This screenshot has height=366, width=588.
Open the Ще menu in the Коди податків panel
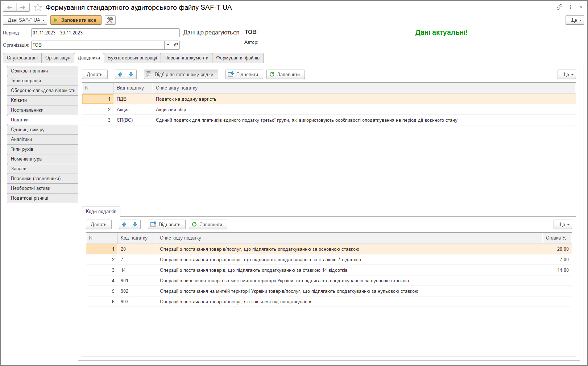tap(563, 224)
